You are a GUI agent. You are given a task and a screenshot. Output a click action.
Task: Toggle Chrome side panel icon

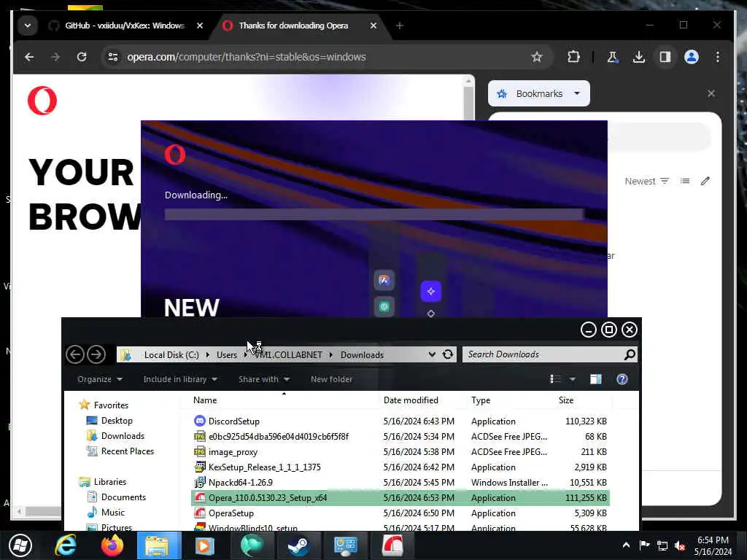[x=665, y=57]
